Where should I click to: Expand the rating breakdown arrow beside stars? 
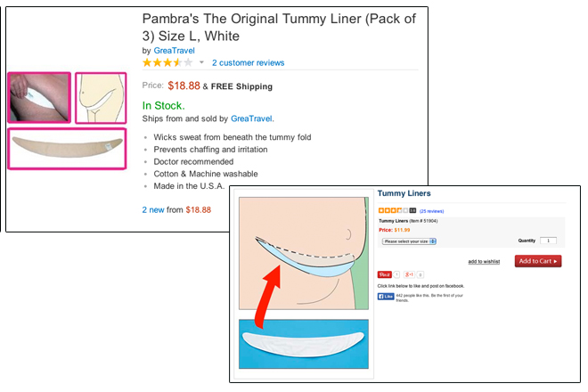coord(201,62)
